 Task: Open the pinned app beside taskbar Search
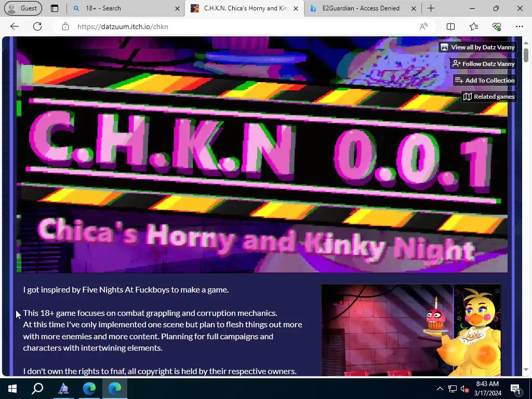(x=63, y=389)
